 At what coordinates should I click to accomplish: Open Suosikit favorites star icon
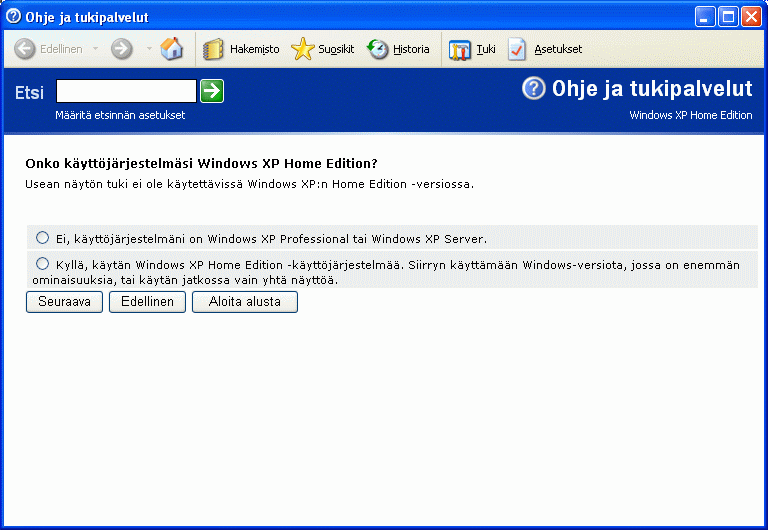point(303,49)
